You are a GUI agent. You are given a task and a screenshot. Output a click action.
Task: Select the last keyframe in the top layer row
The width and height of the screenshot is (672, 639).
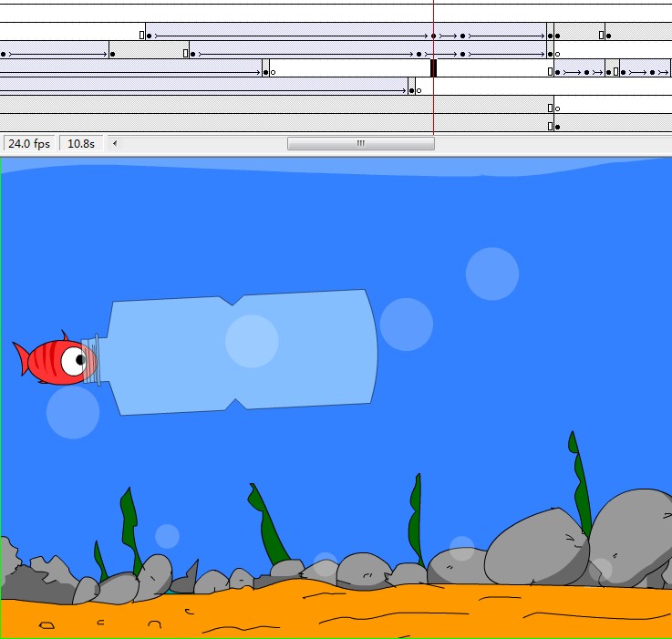tap(608, 36)
